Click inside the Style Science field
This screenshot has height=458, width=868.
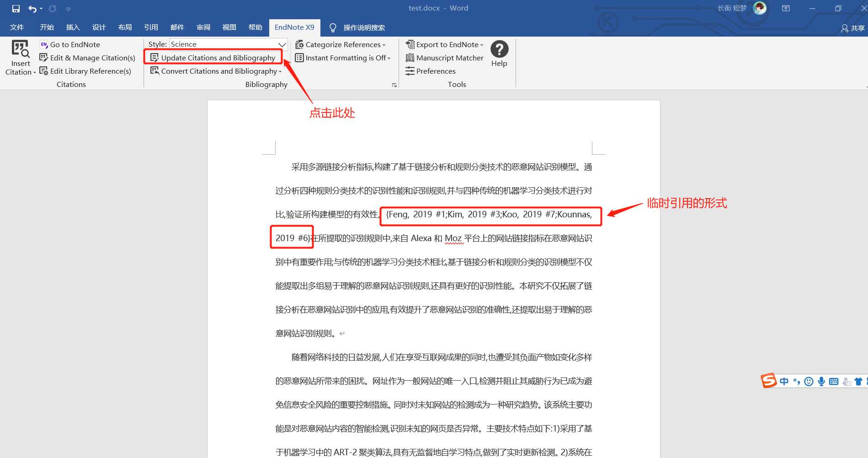[223, 44]
